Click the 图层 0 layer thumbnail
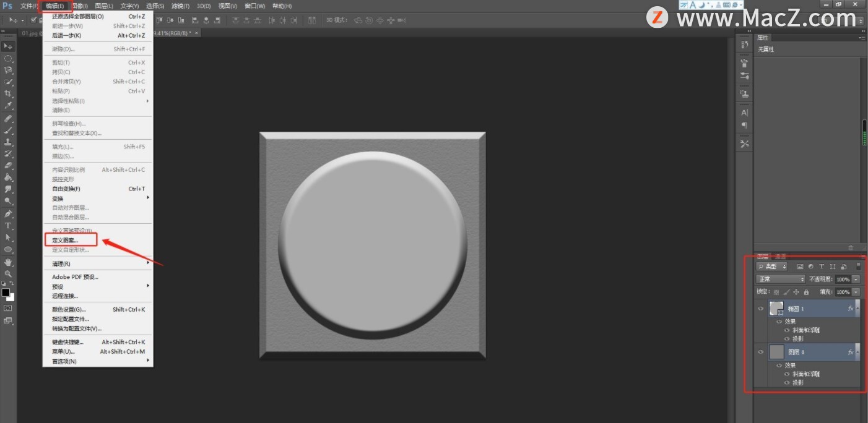Viewport: 868px width, 423px height. click(776, 352)
